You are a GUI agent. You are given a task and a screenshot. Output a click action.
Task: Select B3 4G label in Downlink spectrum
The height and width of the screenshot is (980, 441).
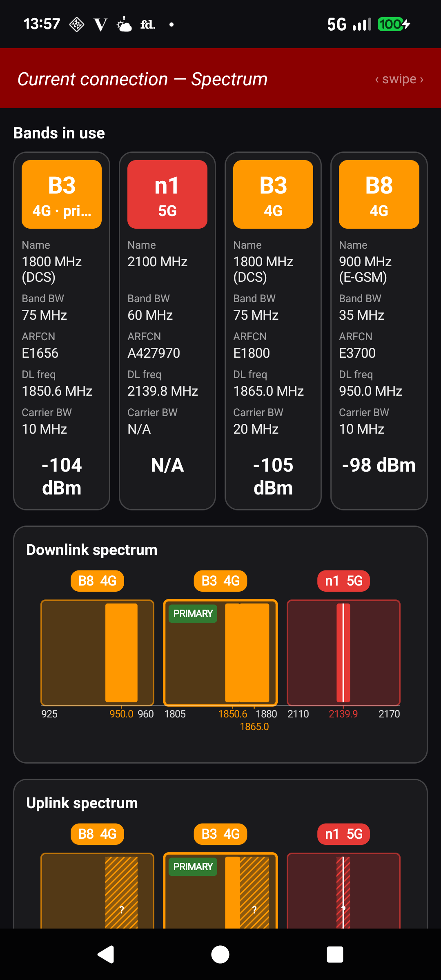(x=220, y=581)
